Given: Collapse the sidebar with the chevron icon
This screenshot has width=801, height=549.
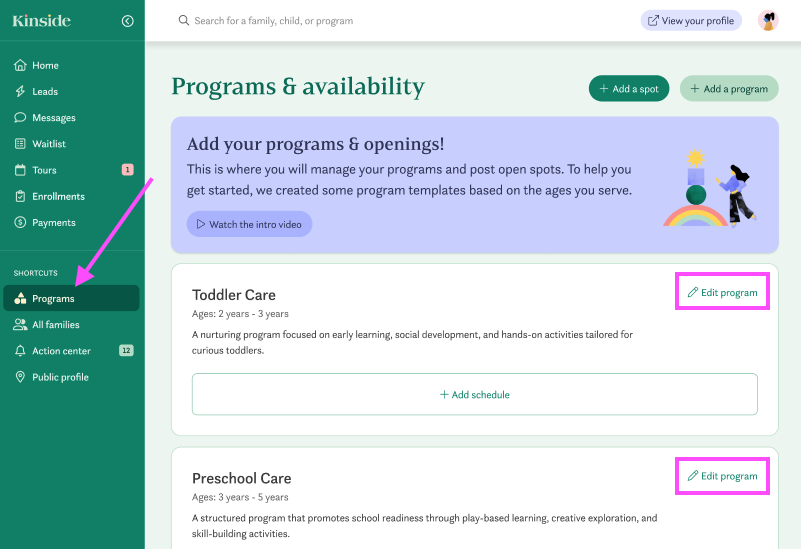Looking at the screenshot, I should (127, 21).
